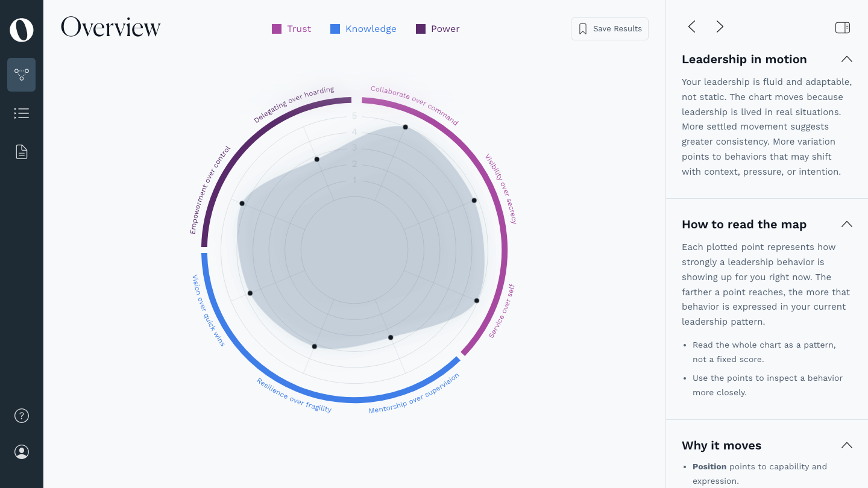The height and width of the screenshot is (488, 868).
Task: Go to next panel with right arrow
Action: 720,27
